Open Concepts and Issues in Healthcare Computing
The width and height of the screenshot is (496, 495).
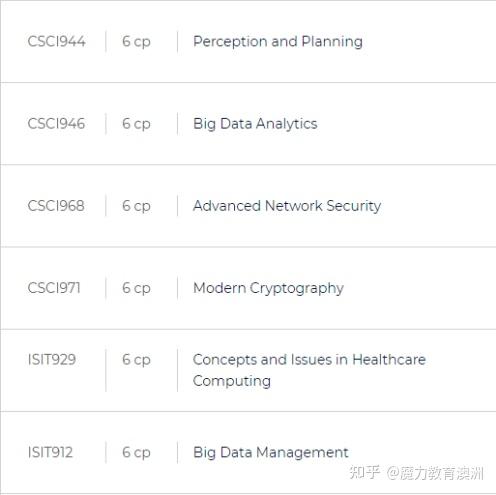click(x=309, y=370)
